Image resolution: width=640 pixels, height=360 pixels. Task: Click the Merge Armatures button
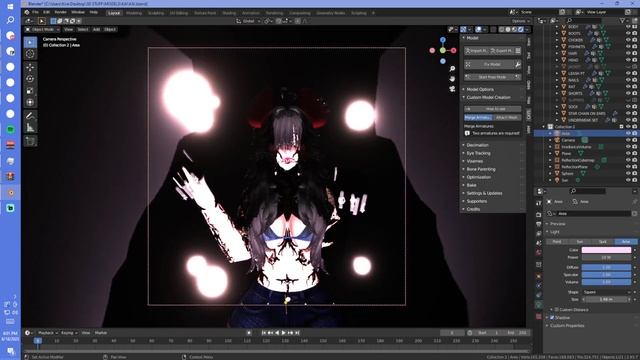478,118
